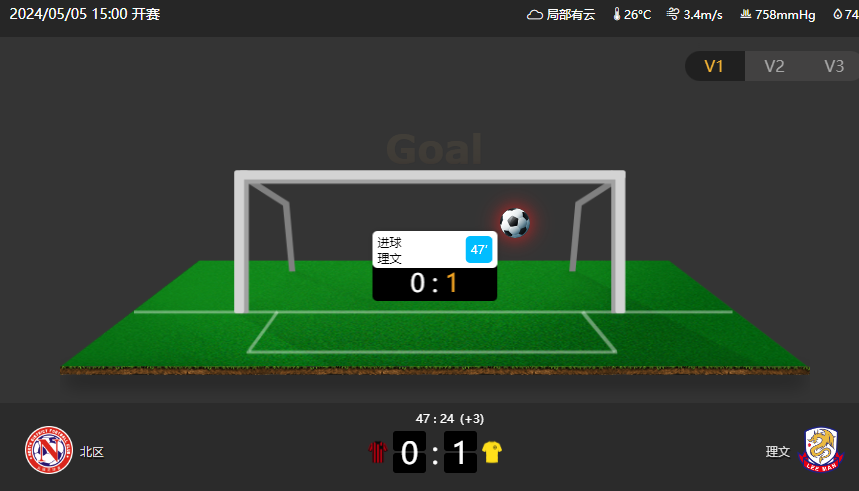Open the North District club crest
This screenshot has width=859, height=491.
tap(49, 450)
